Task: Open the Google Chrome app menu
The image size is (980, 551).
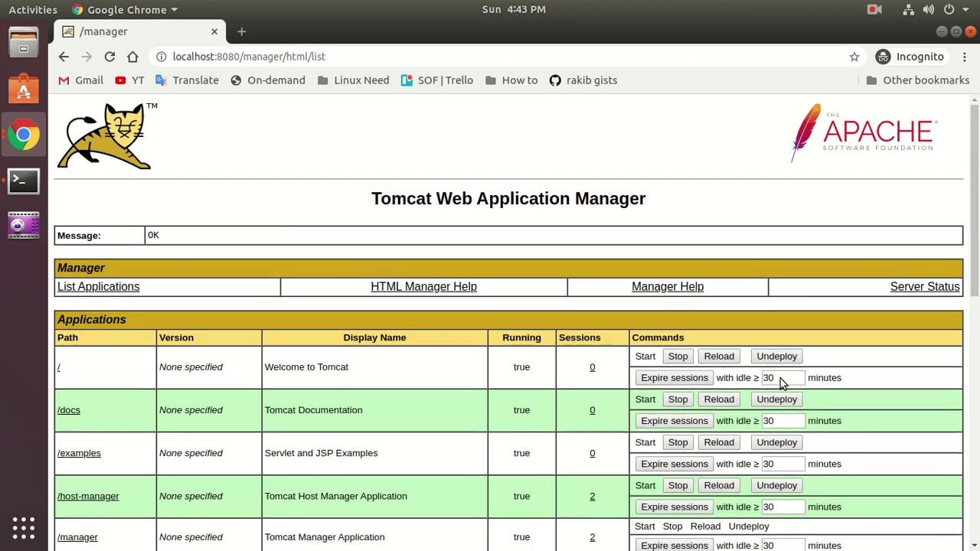Action: (125, 9)
